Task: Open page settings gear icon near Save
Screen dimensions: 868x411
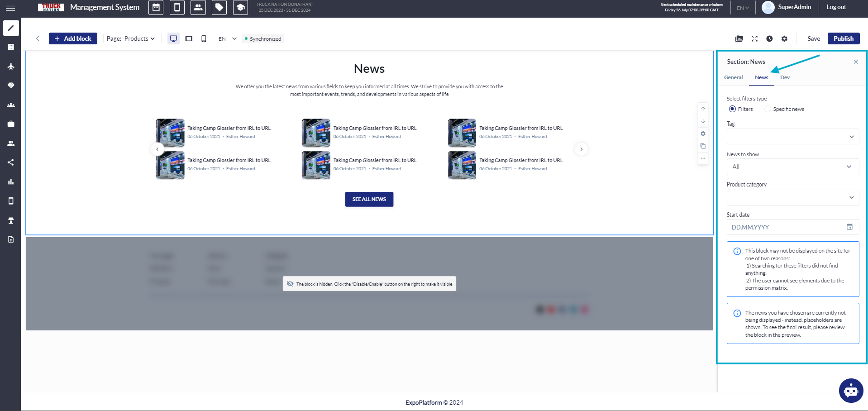Action: tap(784, 39)
